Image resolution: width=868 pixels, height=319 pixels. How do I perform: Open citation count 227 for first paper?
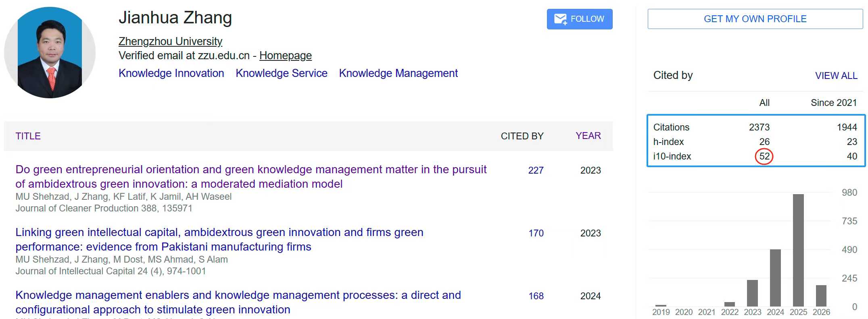[536, 170]
